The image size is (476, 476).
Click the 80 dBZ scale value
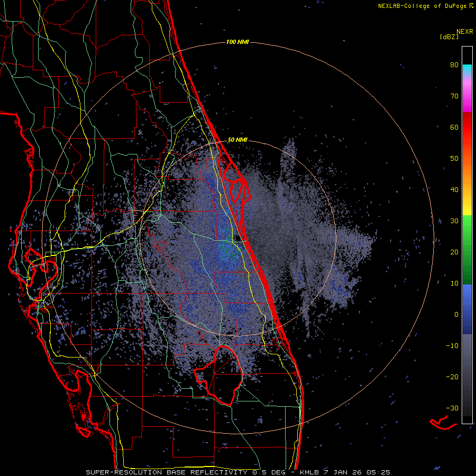(454, 65)
